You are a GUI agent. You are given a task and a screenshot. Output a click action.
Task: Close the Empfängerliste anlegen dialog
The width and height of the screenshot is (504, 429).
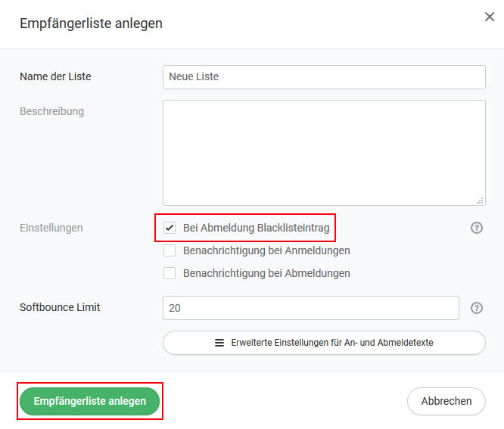(489, 17)
